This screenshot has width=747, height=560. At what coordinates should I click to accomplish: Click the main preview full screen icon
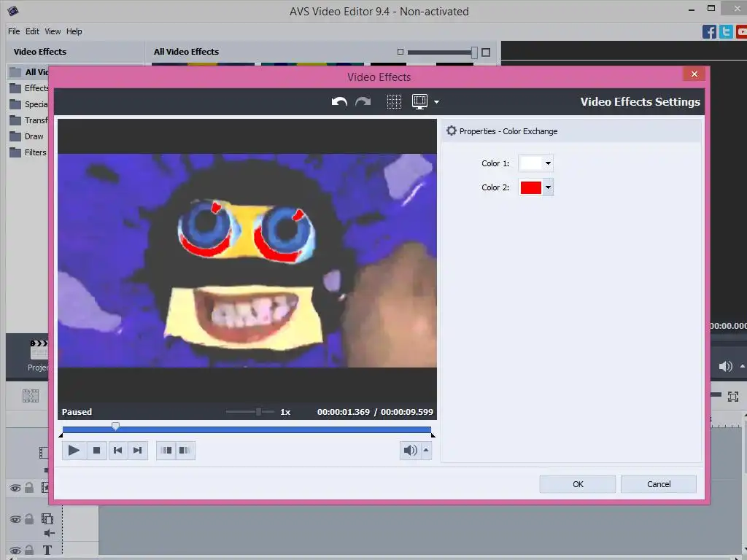pyautogui.click(x=732, y=396)
